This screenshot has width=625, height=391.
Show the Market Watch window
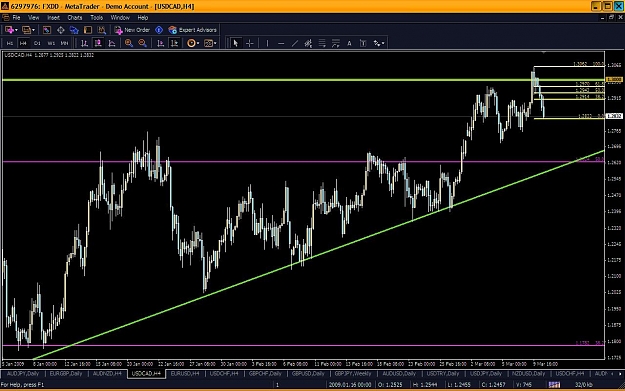[x=47, y=30]
